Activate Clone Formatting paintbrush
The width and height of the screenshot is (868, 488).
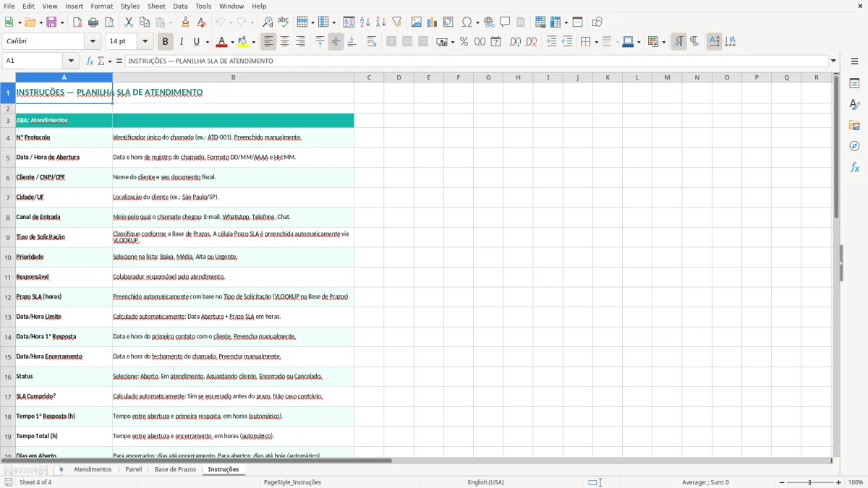point(186,22)
